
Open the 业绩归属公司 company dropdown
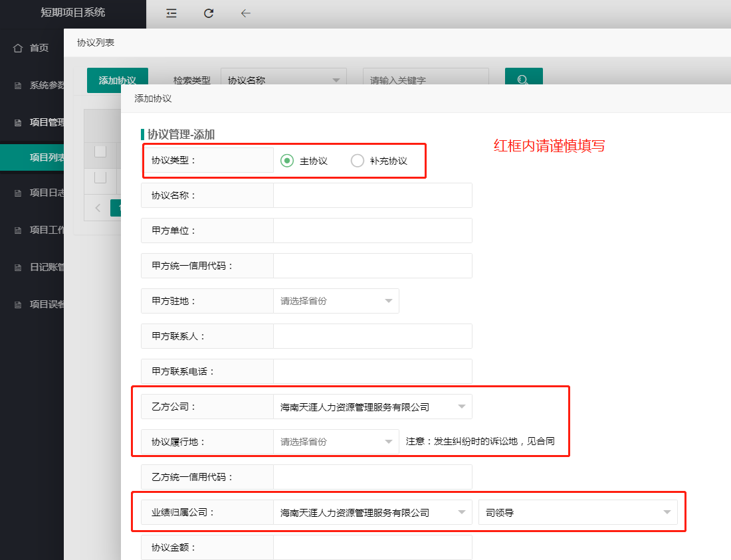pos(373,512)
